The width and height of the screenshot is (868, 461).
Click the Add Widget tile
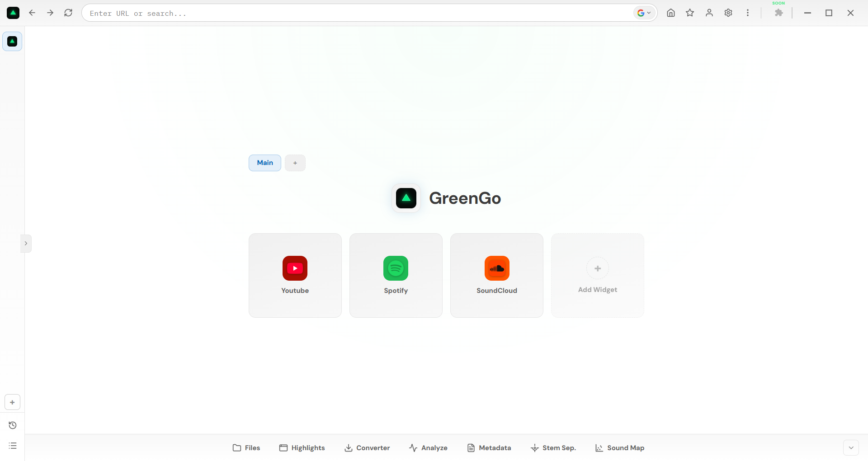click(x=598, y=275)
